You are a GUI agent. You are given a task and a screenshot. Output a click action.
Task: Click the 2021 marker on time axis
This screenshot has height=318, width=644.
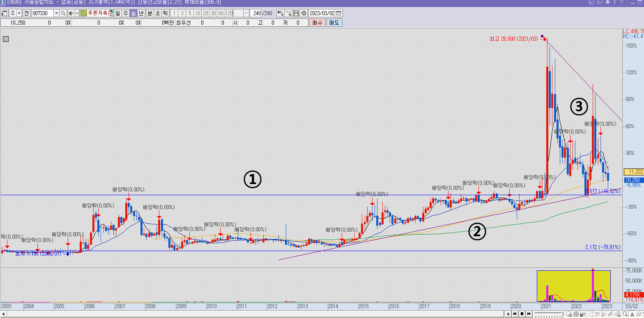pyautogui.click(x=546, y=306)
